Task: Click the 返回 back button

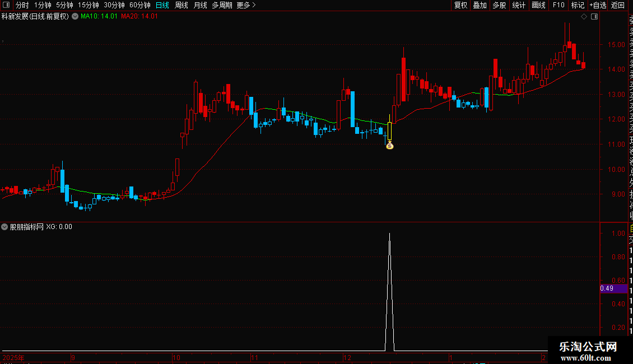Action: tap(618, 5)
